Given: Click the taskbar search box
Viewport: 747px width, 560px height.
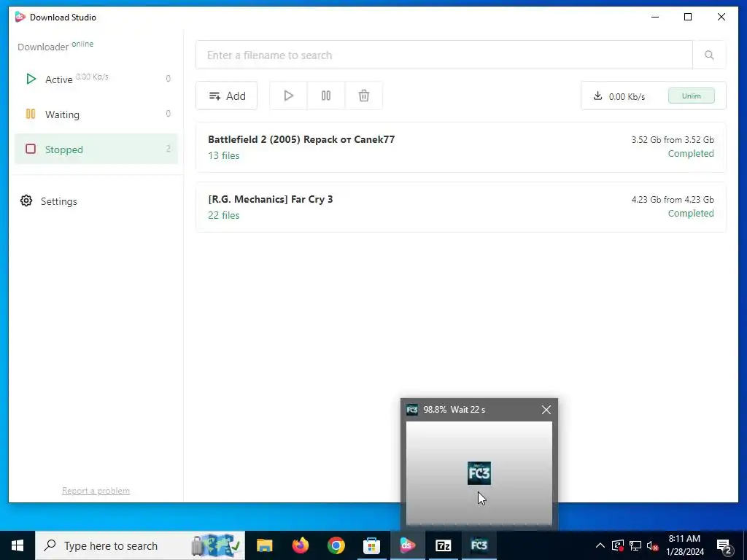Looking at the screenshot, I should point(140,545).
